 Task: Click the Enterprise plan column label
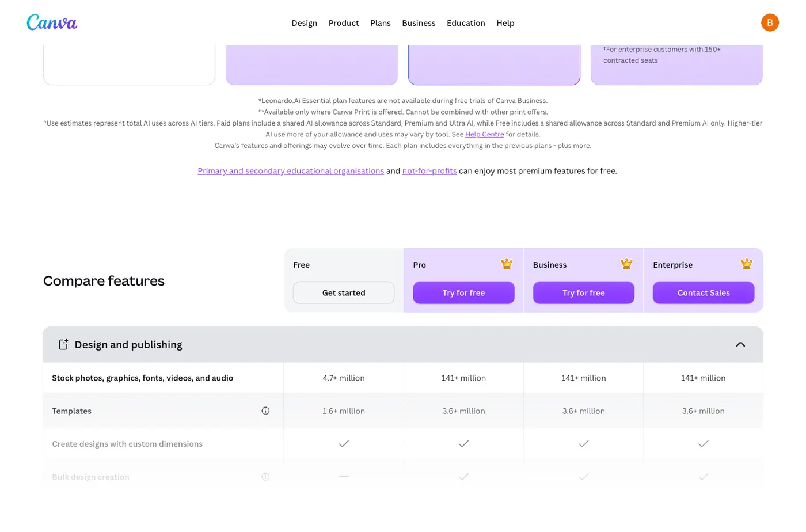pos(672,265)
